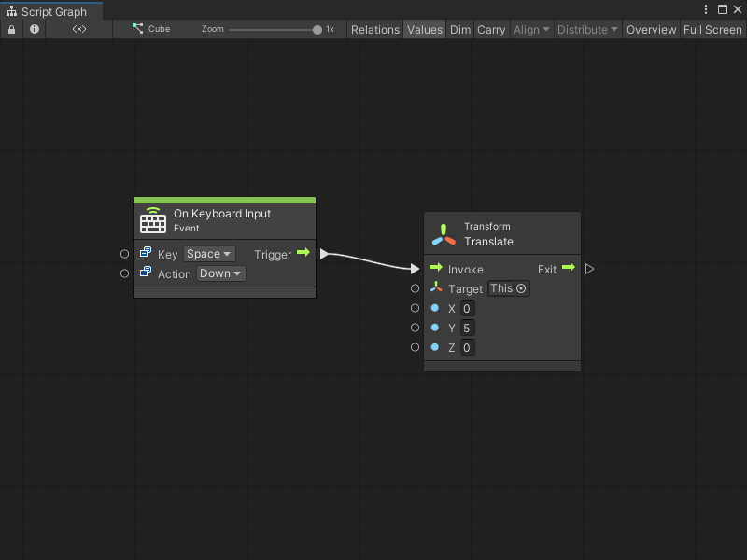Click the This object picker on the Target port
The image size is (747, 560).
508,288
